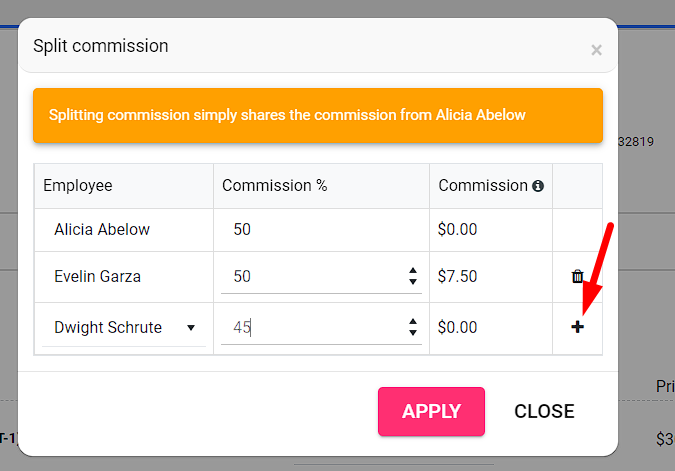Image resolution: width=675 pixels, height=471 pixels.
Task: Increase Evelin Garza commission percent
Action: [413, 271]
